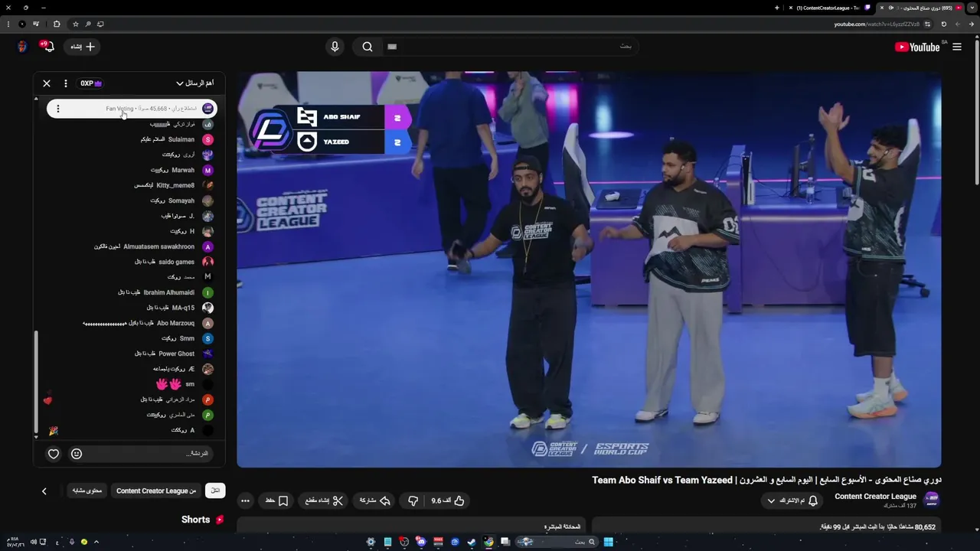The width and height of the screenshot is (980, 551).
Task: Click the live video player
Action: click(x=589, y=269)
